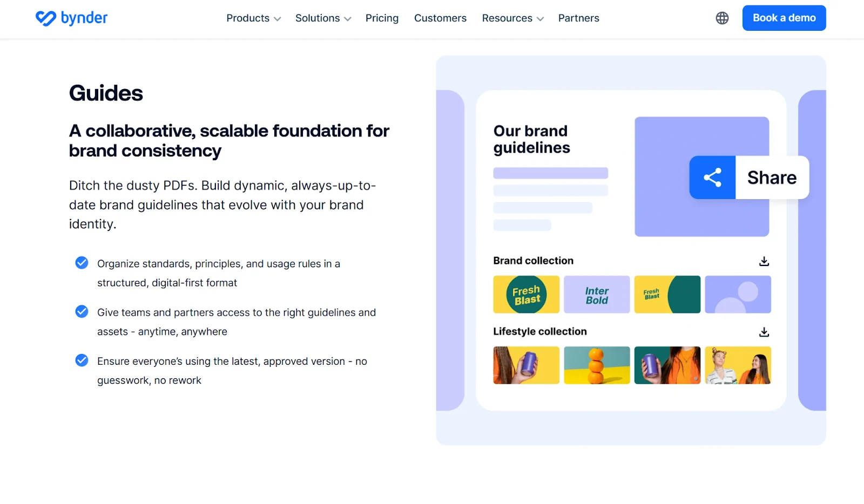Viewport: 864px width, 504px height.
Task: Click the Share button
Action: [x=771, y=177]
